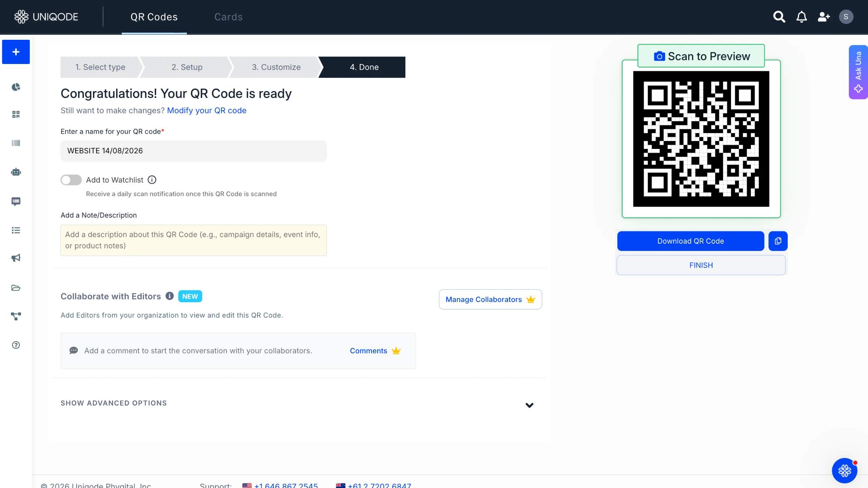This screenshot has height=488, width=868.
Task: Open Manage Collaborators
Action: [x=490, y=299]
